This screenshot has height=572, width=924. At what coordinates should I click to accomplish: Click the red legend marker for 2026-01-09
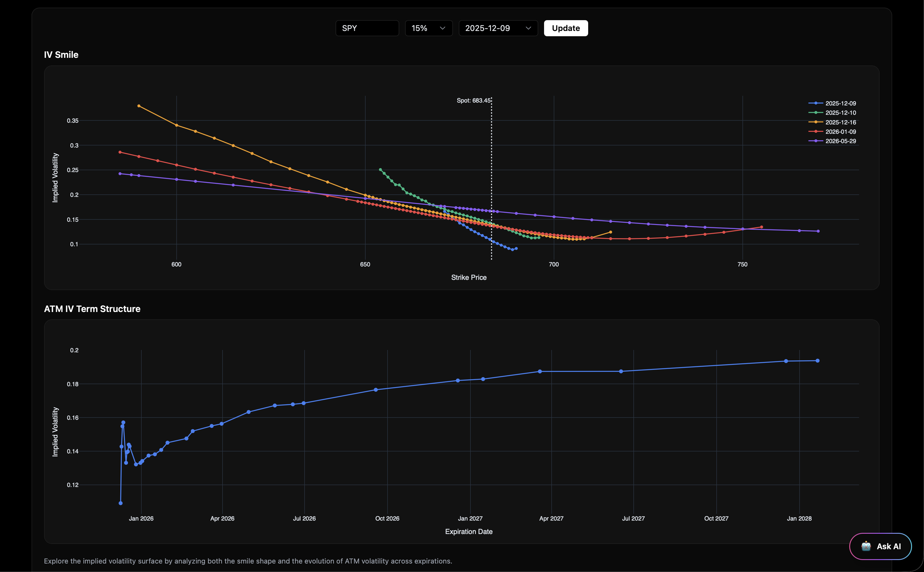pyautogui.click(x=815, y=132)
